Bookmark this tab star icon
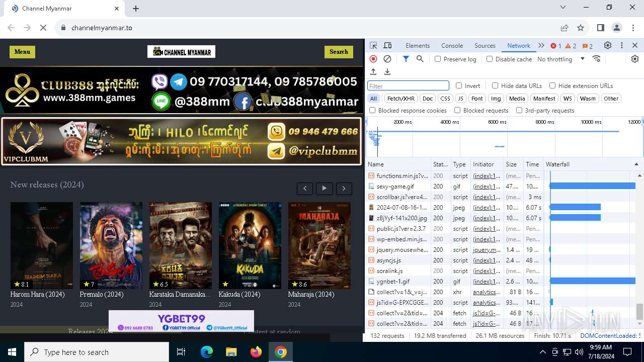Image resolution: width=644 pixels, height=362 pixels. pyautogui.click(x=581, y=28)
